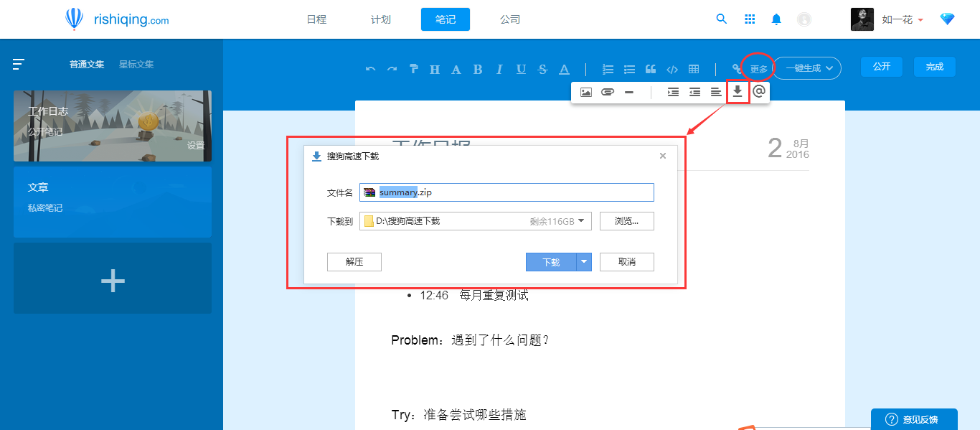
Task: Select the blockquote icon
Action: pos(651,68)
